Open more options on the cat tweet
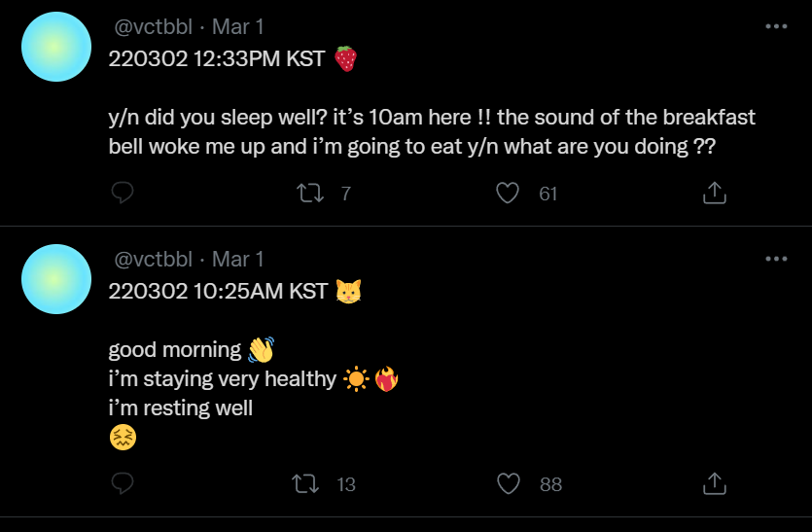Screen dimensions: 812x532 tap(776, 259)
